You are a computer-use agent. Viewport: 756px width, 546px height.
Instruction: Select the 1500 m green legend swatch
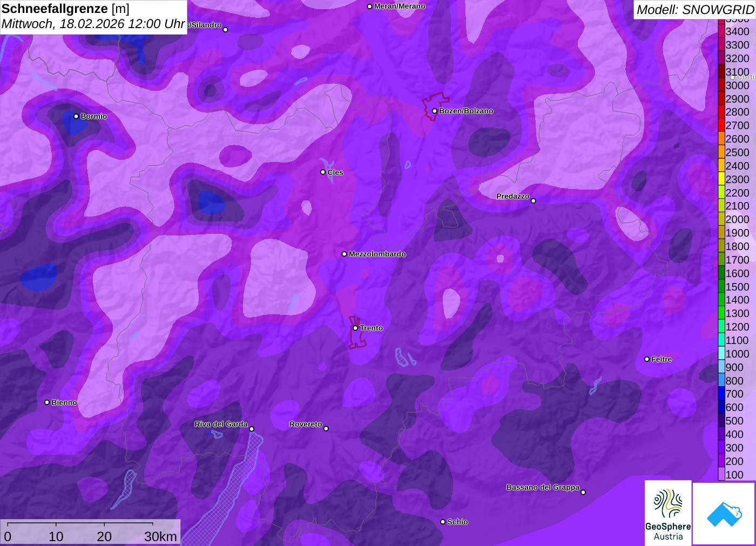(x=721, y=287)
